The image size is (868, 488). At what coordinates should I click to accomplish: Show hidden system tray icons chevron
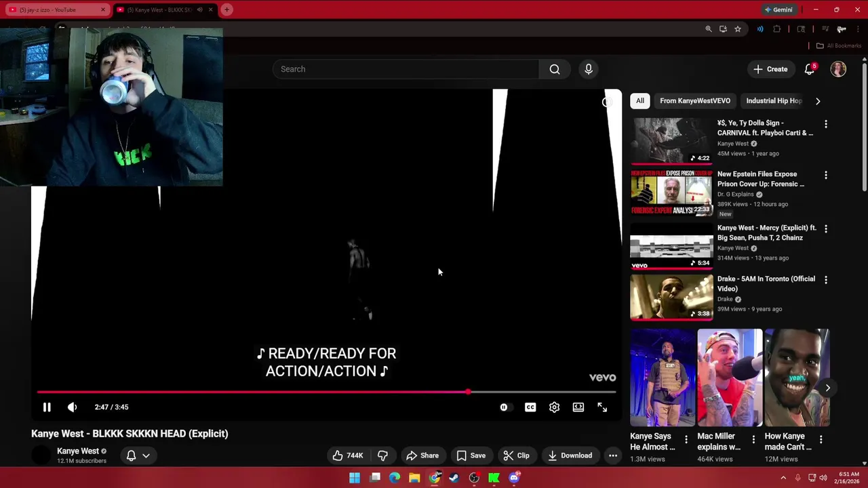(783, 478)
